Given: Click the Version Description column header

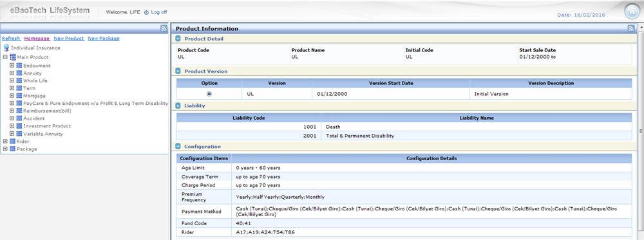Looking at the screenshot, I should click(x=551, y=83).
